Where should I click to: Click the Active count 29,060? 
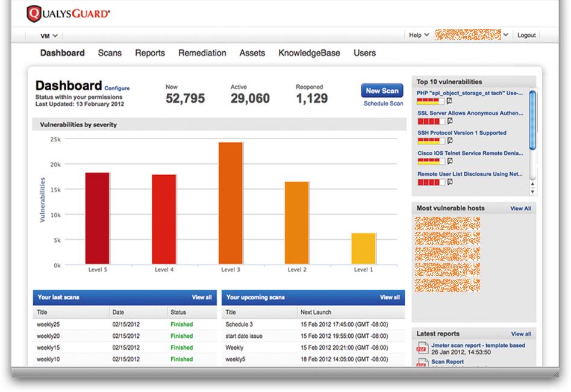pos(250,98)
